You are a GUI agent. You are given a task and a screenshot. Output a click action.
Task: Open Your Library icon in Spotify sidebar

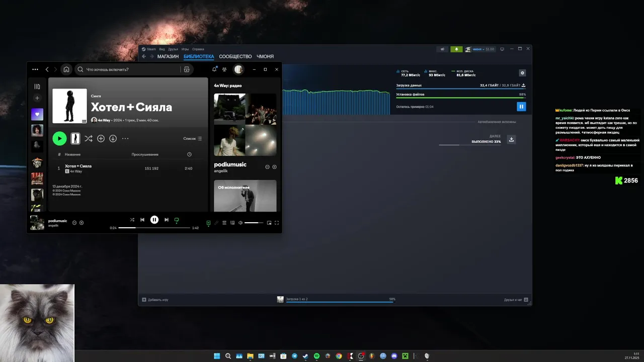click(37, 86)
